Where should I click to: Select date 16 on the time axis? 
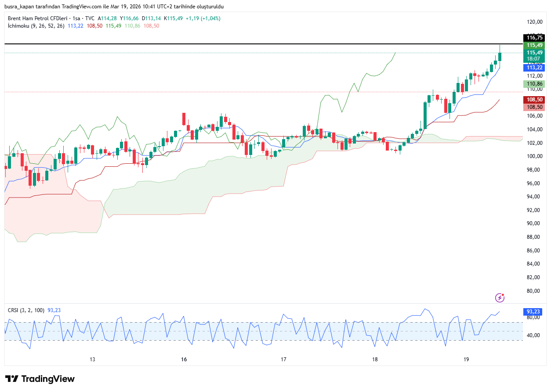[x=184, y=360]
